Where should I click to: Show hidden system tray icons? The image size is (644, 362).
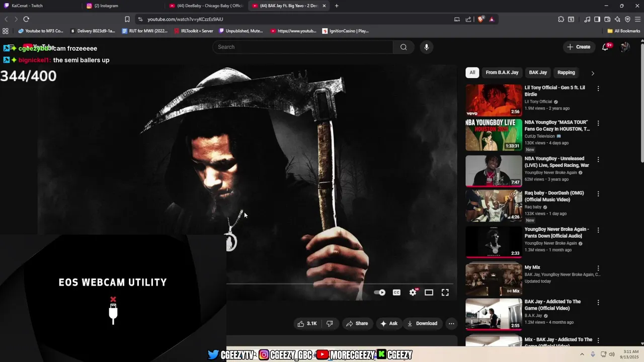(582, 354)
